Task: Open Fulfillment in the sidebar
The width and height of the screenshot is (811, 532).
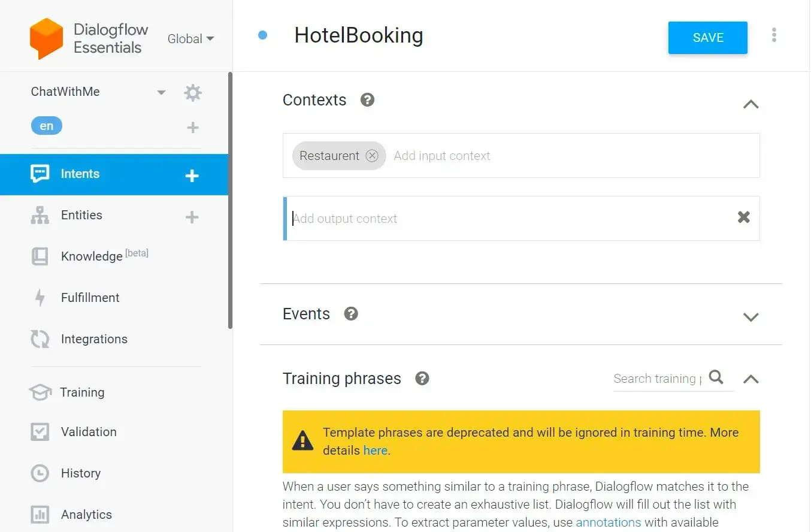Action: point(90,298)
